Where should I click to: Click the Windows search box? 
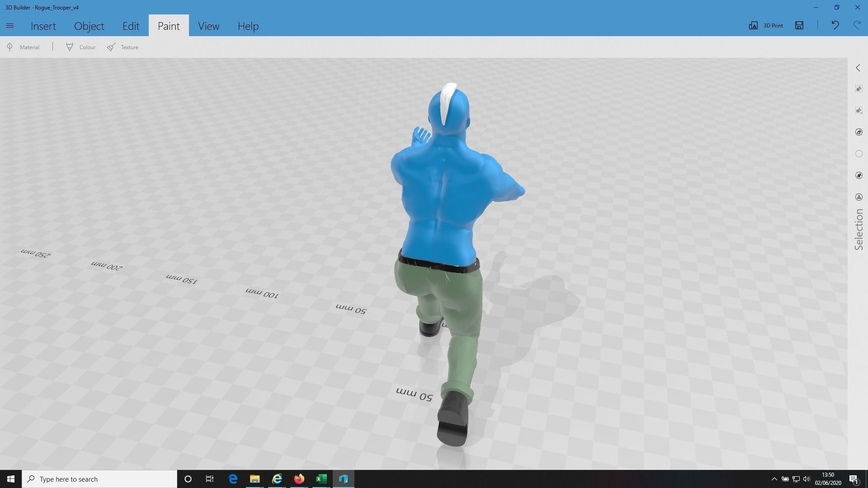99,479
